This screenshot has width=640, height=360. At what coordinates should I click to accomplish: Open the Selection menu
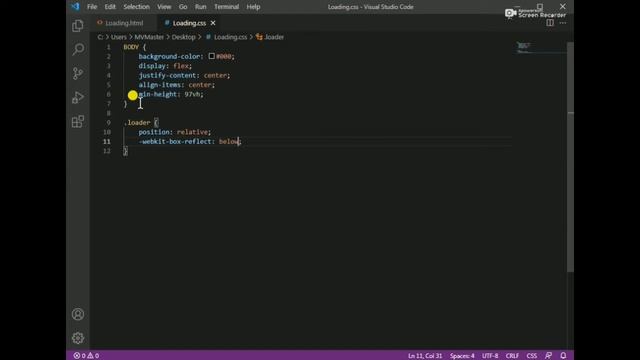point(136,7)
